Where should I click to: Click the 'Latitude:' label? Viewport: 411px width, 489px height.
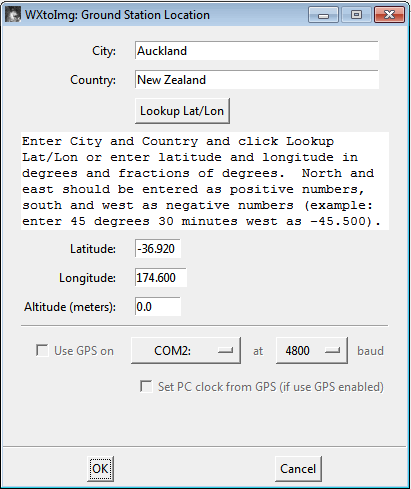[x=93, y=249]
